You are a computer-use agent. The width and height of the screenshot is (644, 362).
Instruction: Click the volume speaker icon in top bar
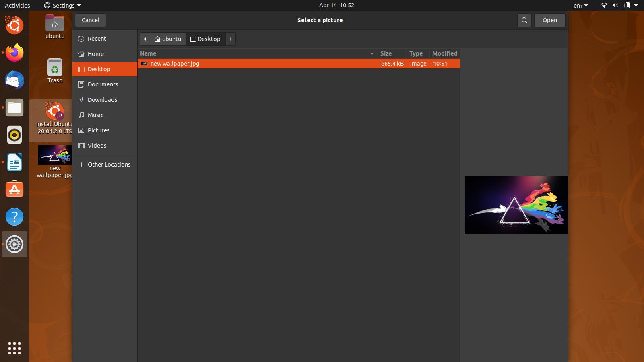tap(615, 6)
